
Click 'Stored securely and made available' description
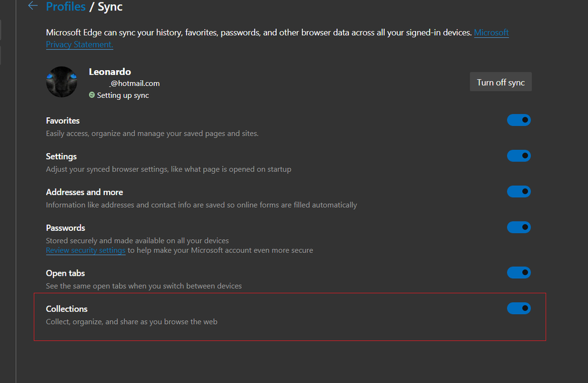[x=137, y=240]
